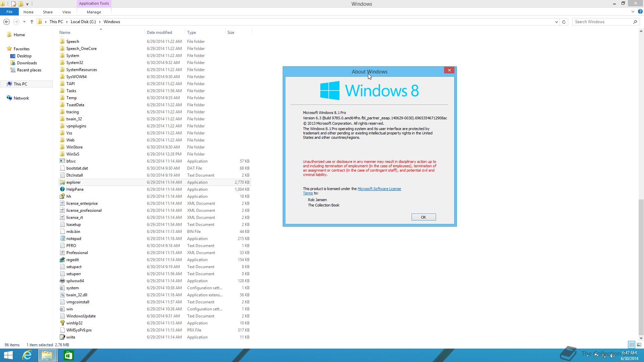
Task: Select the twain_32.dll file icon
Action: coord(62,295)
